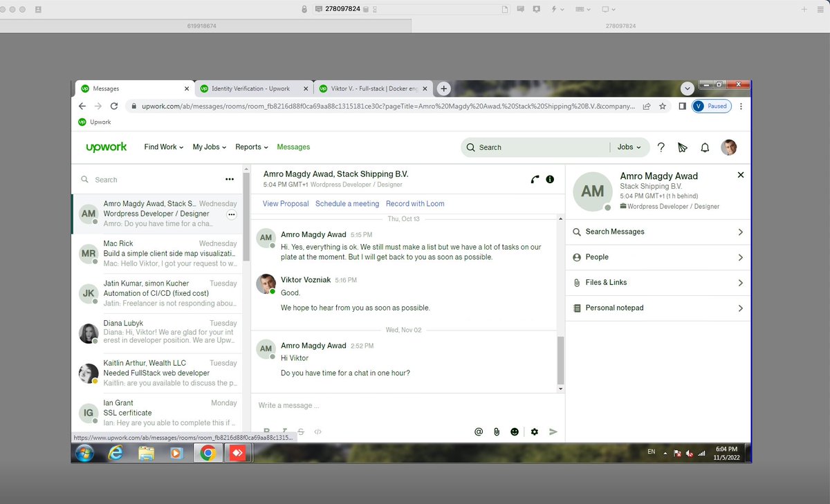Toggle browser side panel icon
This screenshot has width=830, height=504.
tap(682, 106)
